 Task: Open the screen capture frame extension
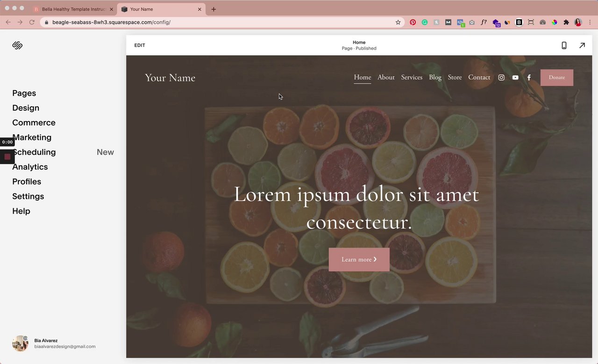pyautogui.click(x=531, y=22)
